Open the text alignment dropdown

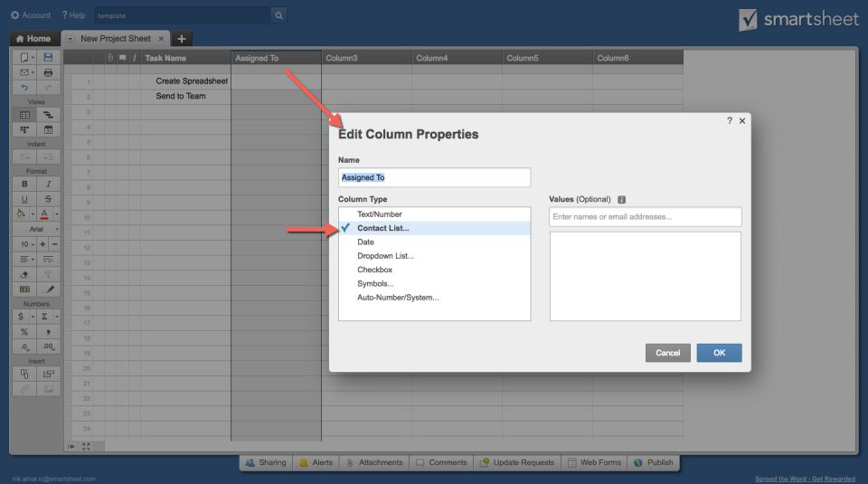coord(25,259)
